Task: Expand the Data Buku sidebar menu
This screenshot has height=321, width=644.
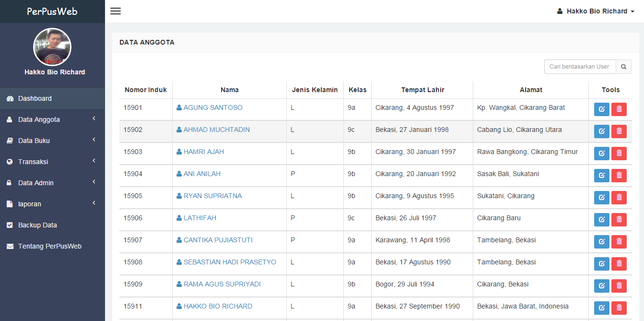Action: click(x=52, y=141)
